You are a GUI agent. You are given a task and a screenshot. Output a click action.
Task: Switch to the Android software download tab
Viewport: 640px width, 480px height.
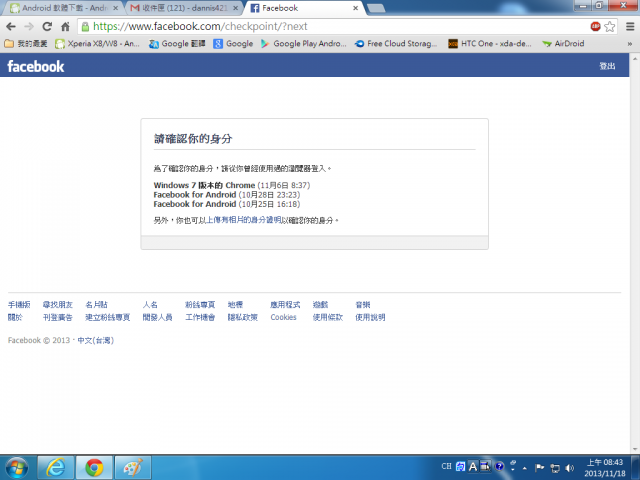[x=63, y=8]
